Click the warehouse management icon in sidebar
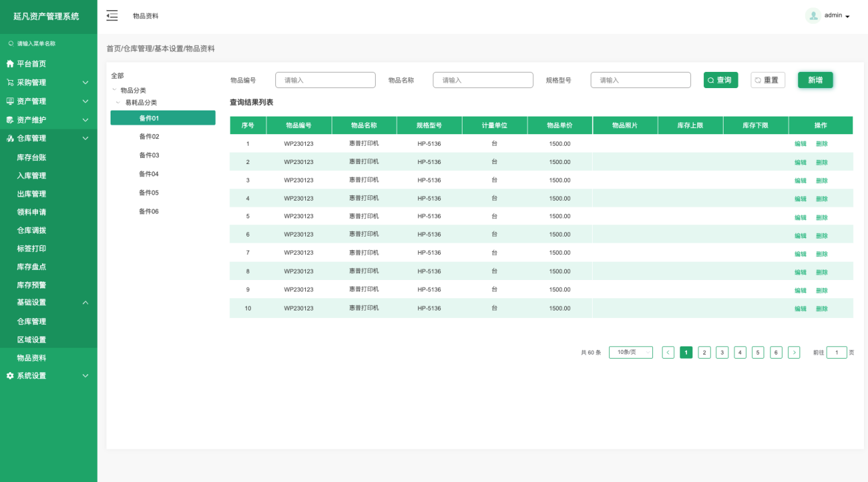Image resolution: width=868 pixels, height=482 pixels. tap(9, 138)
